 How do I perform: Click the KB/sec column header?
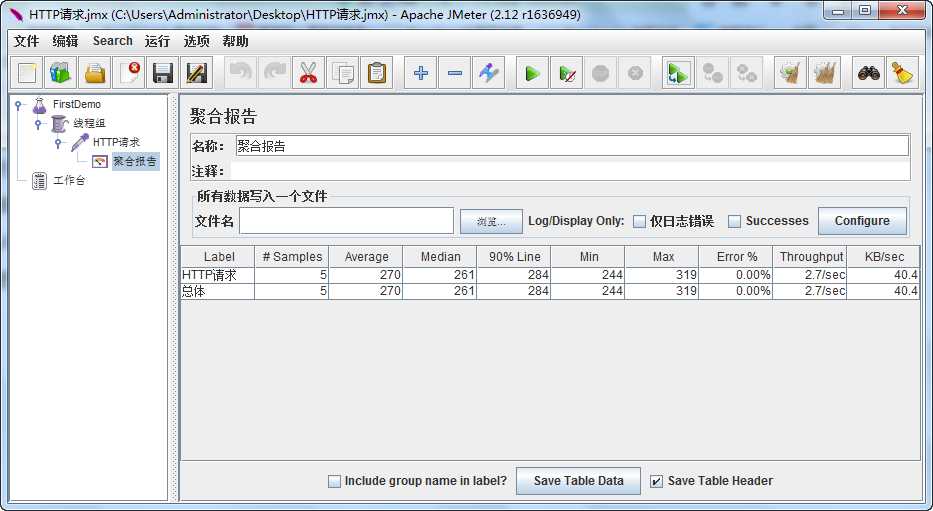[883, 257]
